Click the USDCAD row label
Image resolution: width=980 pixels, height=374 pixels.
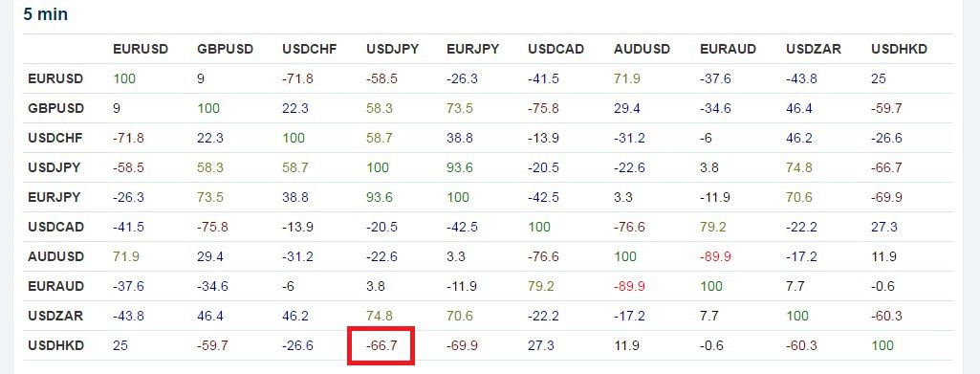point(55,227)
